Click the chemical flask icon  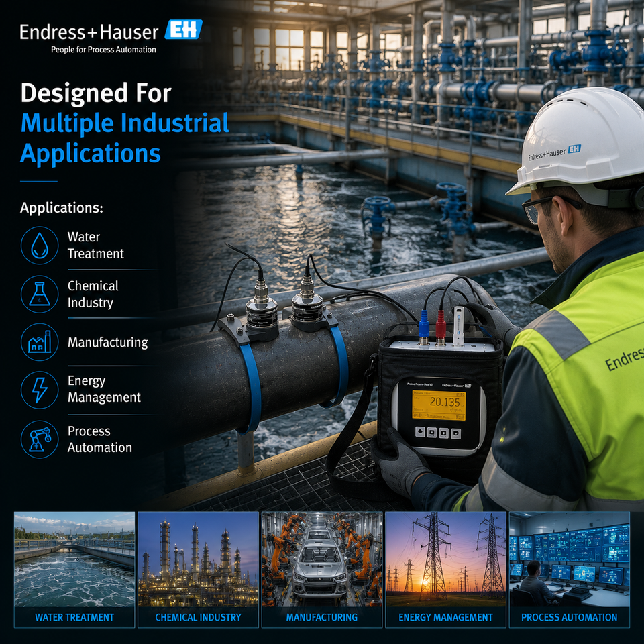(40, 294)
